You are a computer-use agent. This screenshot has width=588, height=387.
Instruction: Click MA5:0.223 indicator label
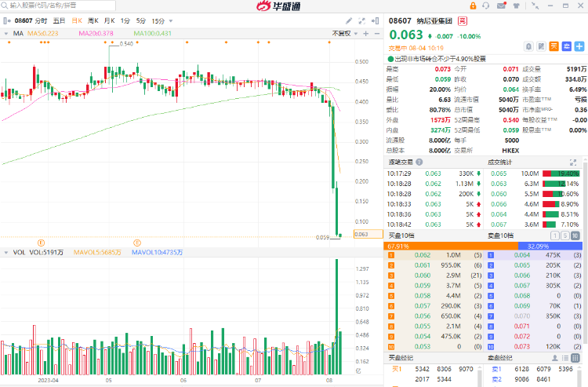pyautogui.click(x=43, y=34)
